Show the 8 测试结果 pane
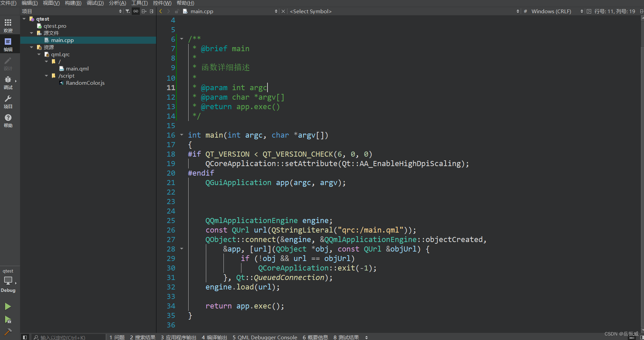This screenshot has height=340, width=644. coord(346,337)
